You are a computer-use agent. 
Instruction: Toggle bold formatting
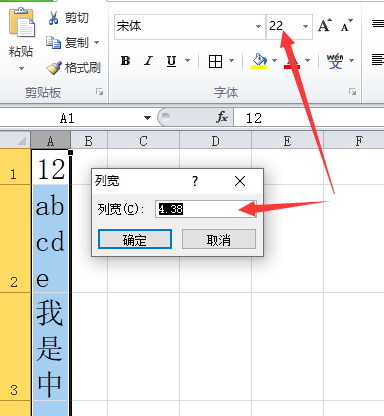tap(125, 61)
